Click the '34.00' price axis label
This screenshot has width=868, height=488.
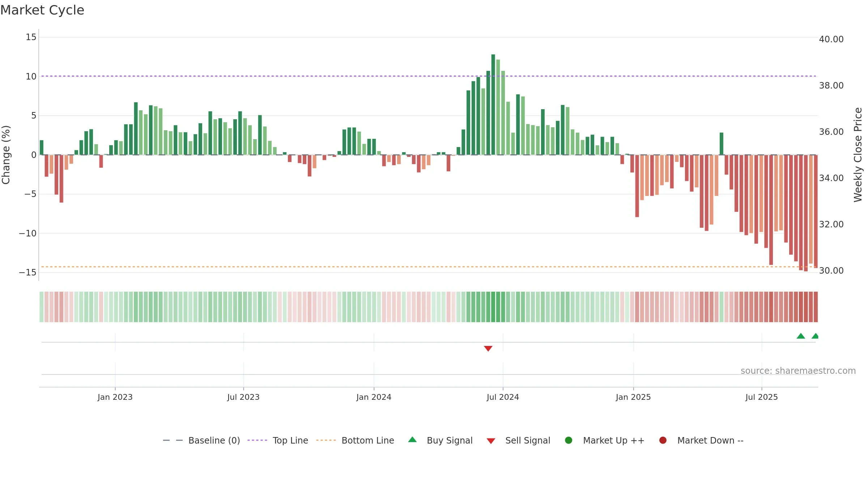pyautogui.click(x=831, y=178)
